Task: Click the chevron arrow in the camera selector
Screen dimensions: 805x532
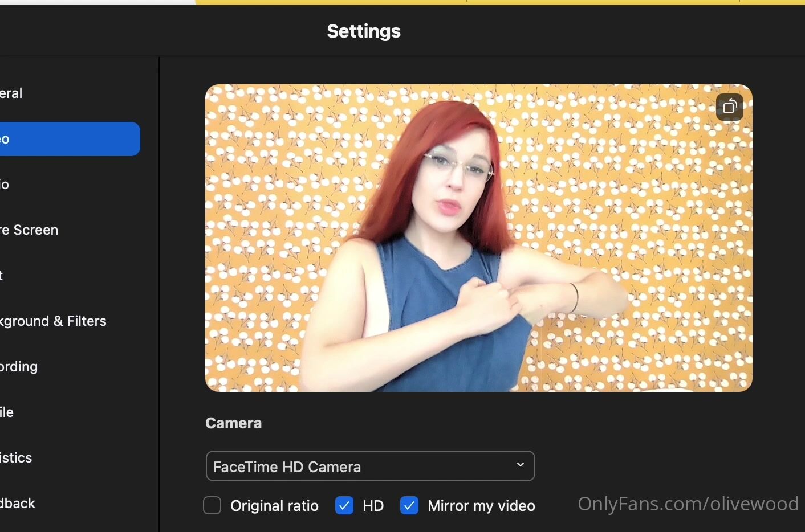Action: (x=520, y=465)
